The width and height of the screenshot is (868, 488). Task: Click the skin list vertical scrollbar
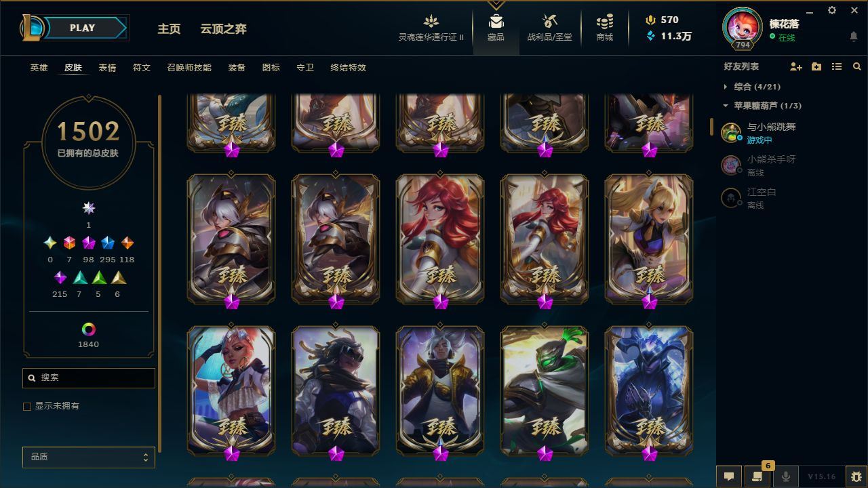pos(160,273)
